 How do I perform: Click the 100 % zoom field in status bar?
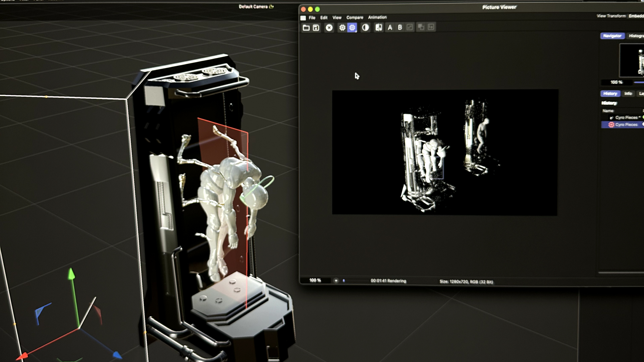[x=315, y=280]
